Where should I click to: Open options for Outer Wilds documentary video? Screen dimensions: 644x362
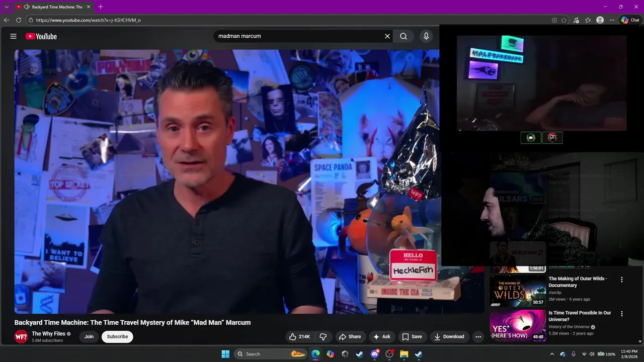622,280
